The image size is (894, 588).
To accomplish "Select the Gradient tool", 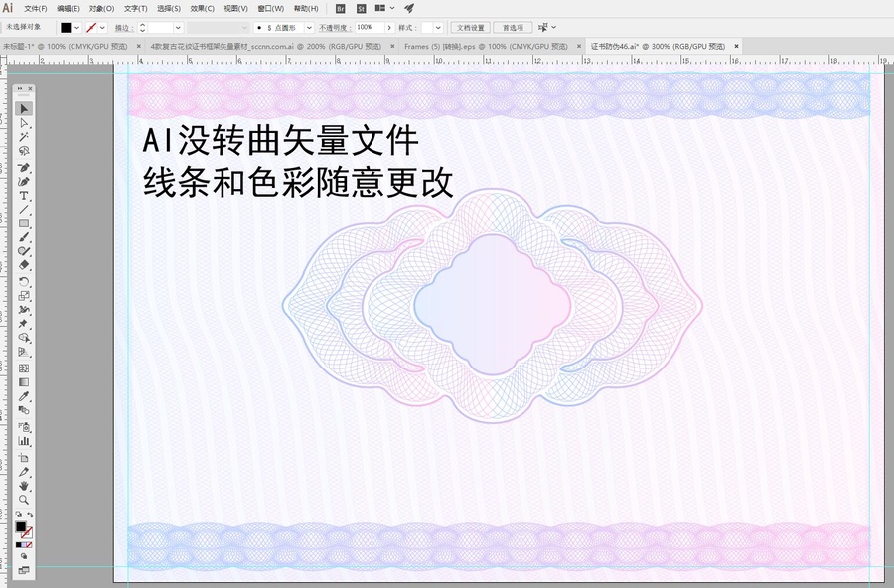I will tap(24, 382).
